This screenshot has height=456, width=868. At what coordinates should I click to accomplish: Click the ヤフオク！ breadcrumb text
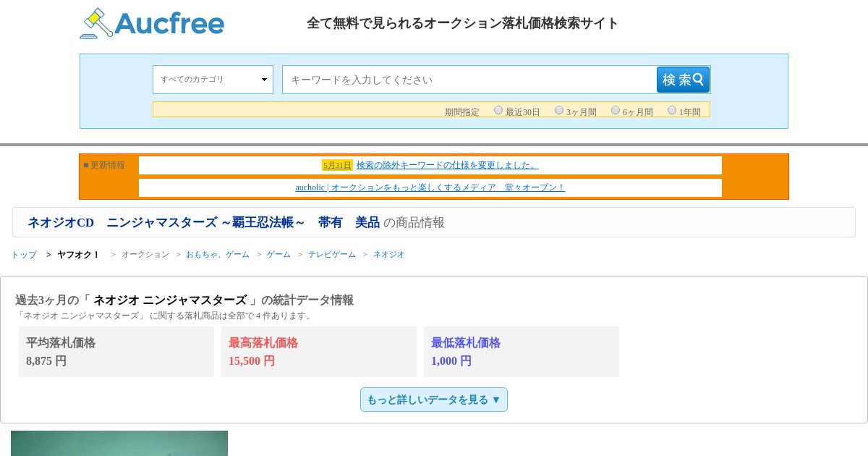(x=78, y=255)
